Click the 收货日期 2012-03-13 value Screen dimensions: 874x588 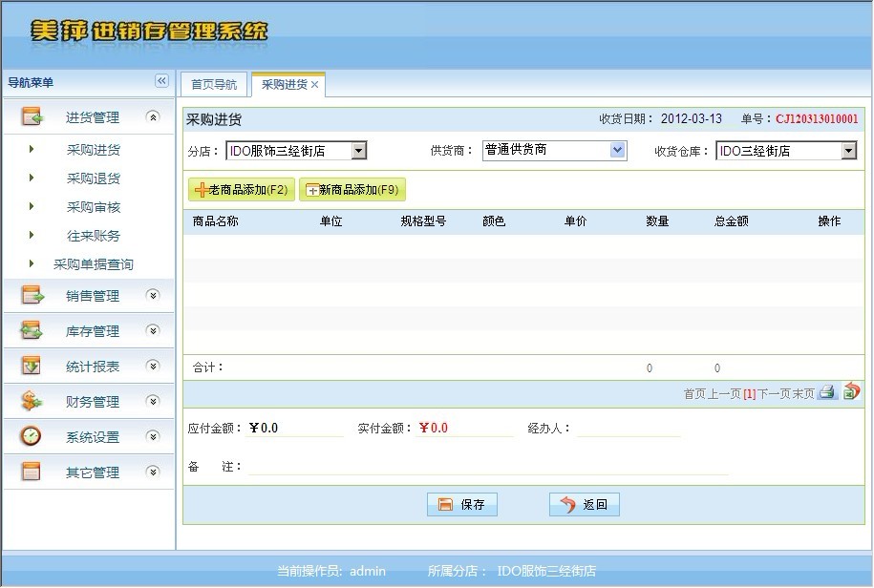click(x=692, y=118)
